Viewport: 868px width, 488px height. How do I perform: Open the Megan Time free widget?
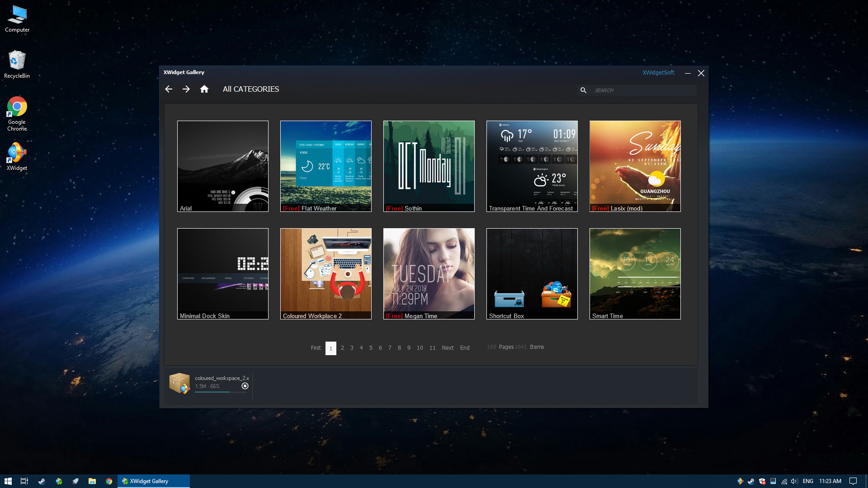pos(429,273)
